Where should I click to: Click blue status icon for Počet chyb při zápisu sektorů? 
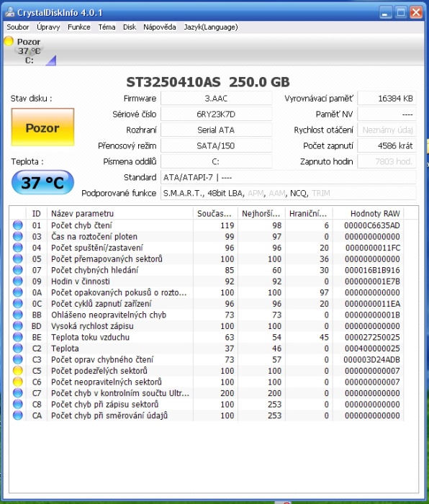tap(18, 404)
